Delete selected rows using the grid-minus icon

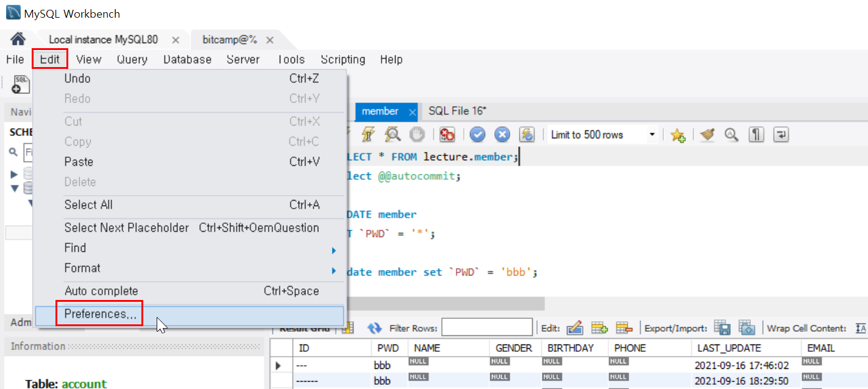point(624,329)
